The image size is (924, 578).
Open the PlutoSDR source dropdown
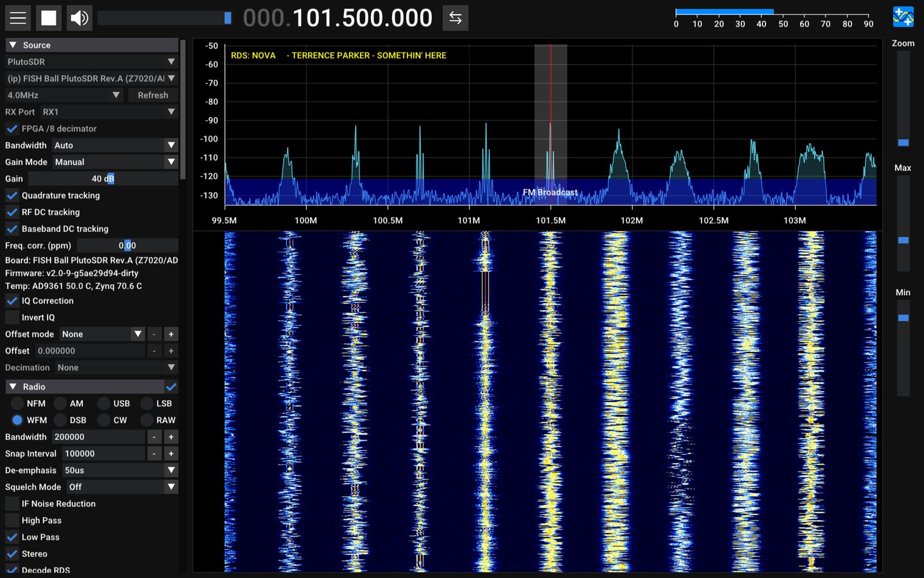(x=92, y=62)
